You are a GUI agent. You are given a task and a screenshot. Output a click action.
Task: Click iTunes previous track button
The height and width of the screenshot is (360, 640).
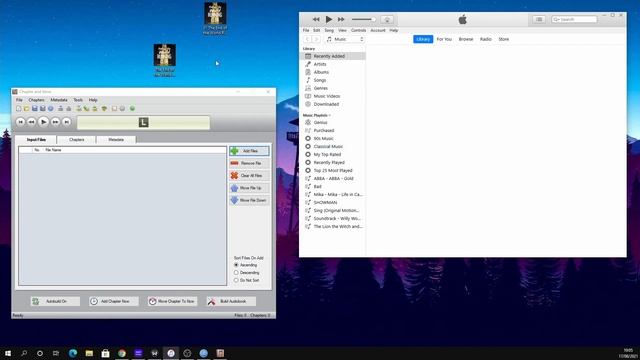tap(316, 19)
